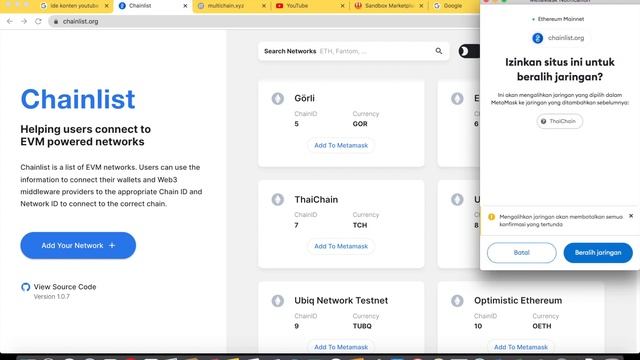
Task: Toggle the dark mode switch
Action: [469, 51]
